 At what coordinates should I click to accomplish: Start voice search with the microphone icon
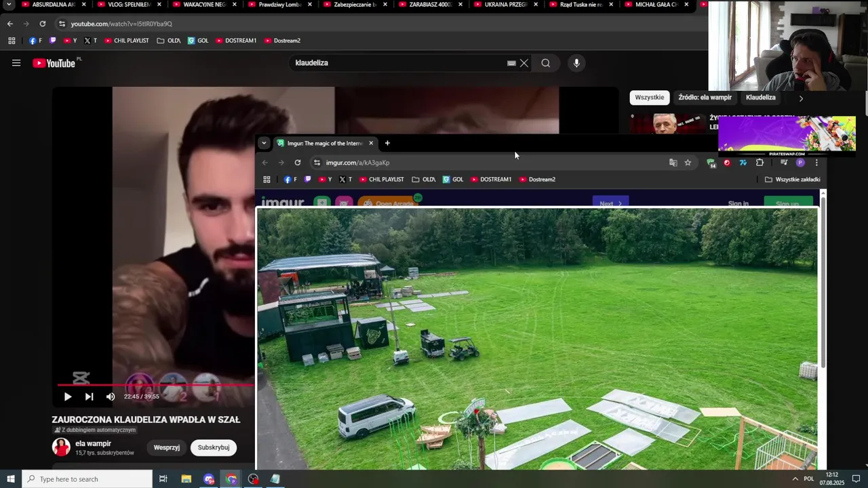pos(576,63)
